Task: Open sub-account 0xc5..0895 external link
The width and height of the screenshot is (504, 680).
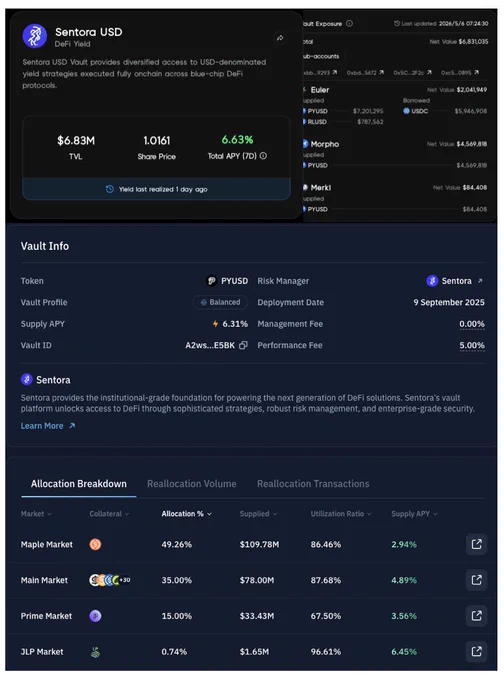Action: point(476,72)
